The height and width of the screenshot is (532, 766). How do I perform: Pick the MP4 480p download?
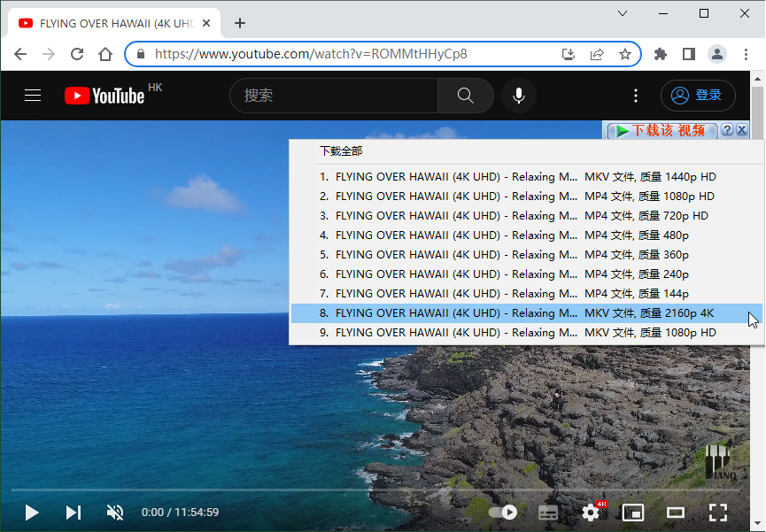click(x=527, y=235)
